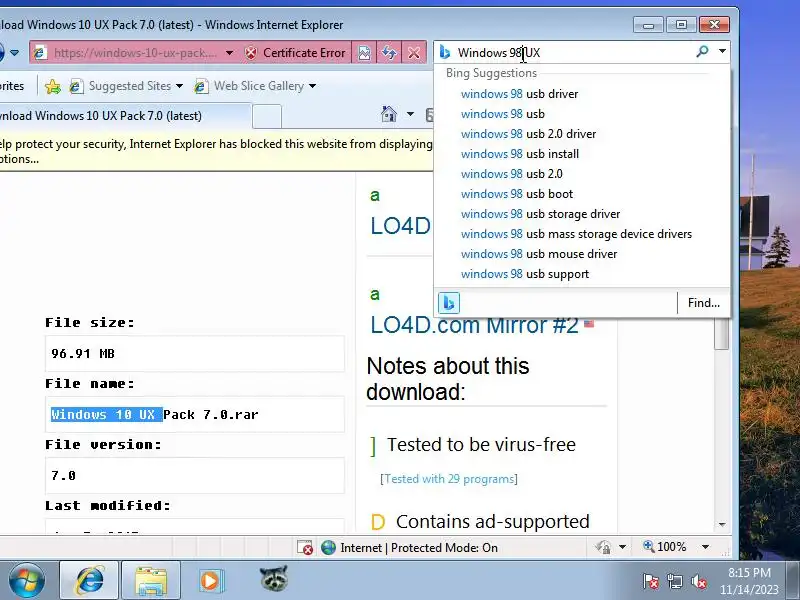Click the page vertical scrollbar thumb
The image size is (800, 600).
[x=721, y=334]
